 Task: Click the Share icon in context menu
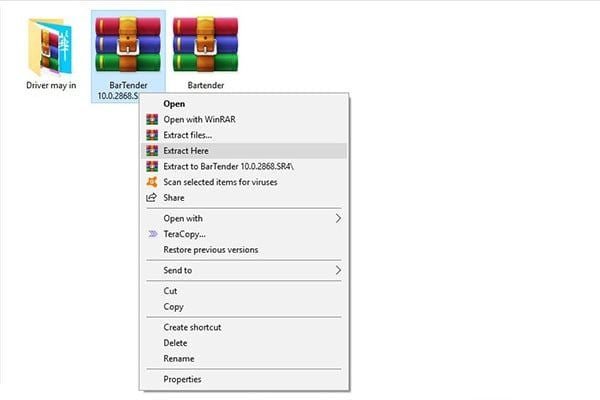pos(152,198)
